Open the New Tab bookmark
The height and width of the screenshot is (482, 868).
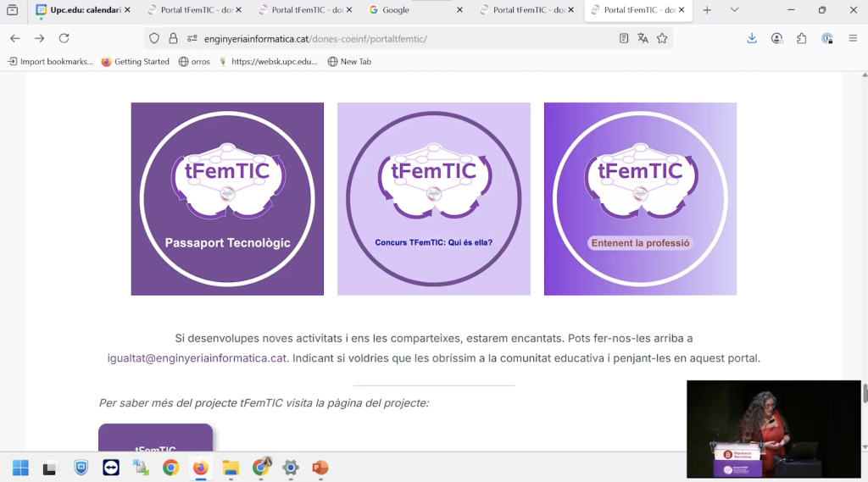(x=349, y=62)
